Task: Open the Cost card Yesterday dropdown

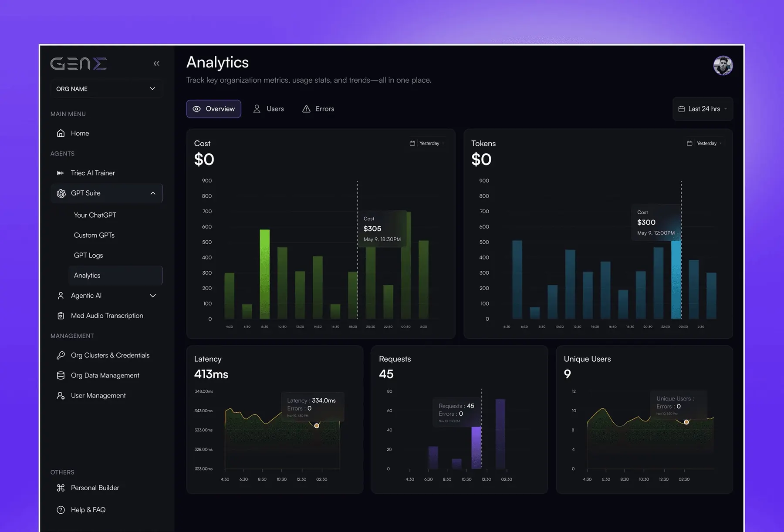Action: (427, 143)
